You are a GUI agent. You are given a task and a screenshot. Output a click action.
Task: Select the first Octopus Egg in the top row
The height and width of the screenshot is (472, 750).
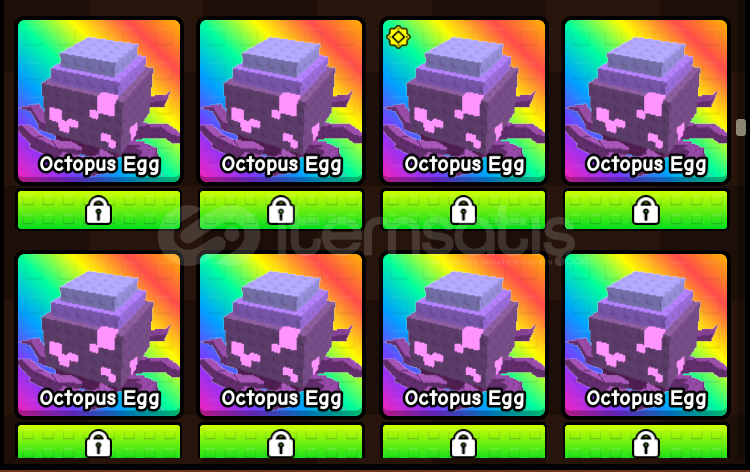[x=99, y=100]
